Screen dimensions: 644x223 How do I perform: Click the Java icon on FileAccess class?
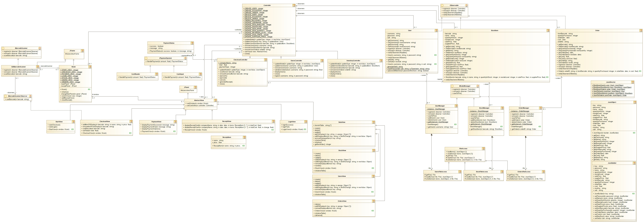(484, 149)
